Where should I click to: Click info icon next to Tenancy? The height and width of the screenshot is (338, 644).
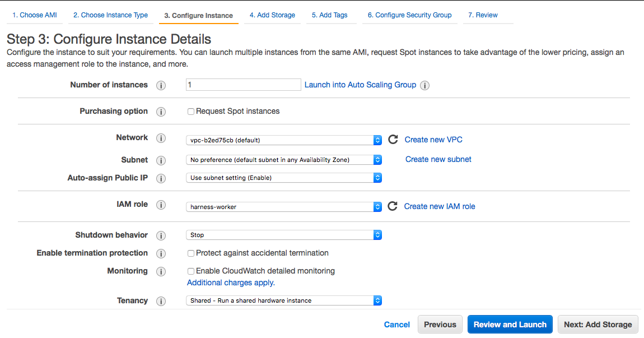tap(161, 301)
